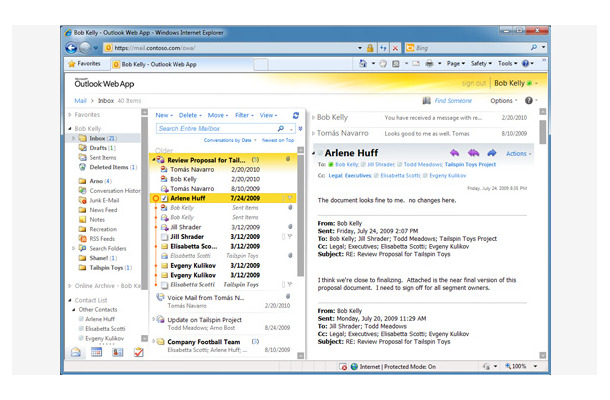610x400 pixels.
Task: Click the Mail breadcrumb link
Action: [x=80, y=101]
